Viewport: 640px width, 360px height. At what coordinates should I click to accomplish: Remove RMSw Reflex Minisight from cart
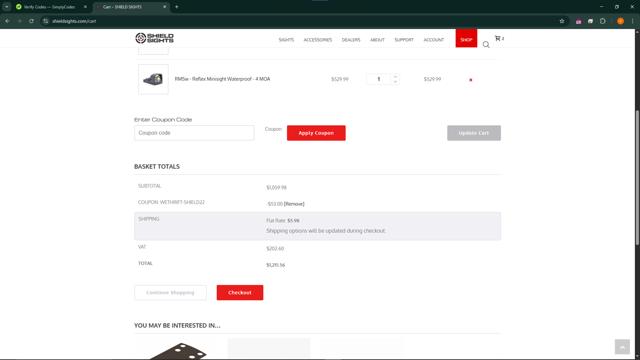click(x=471, y=80)
